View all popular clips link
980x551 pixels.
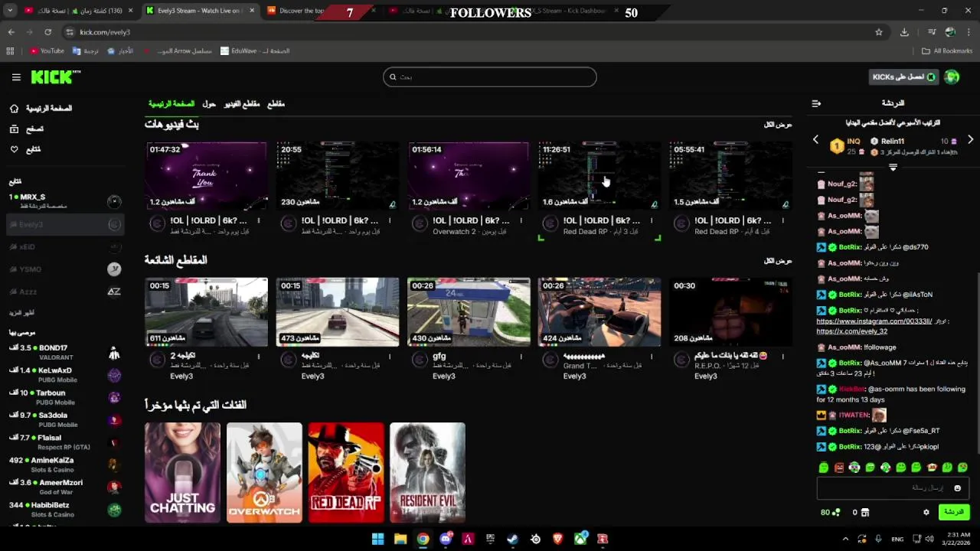[778, 260]
